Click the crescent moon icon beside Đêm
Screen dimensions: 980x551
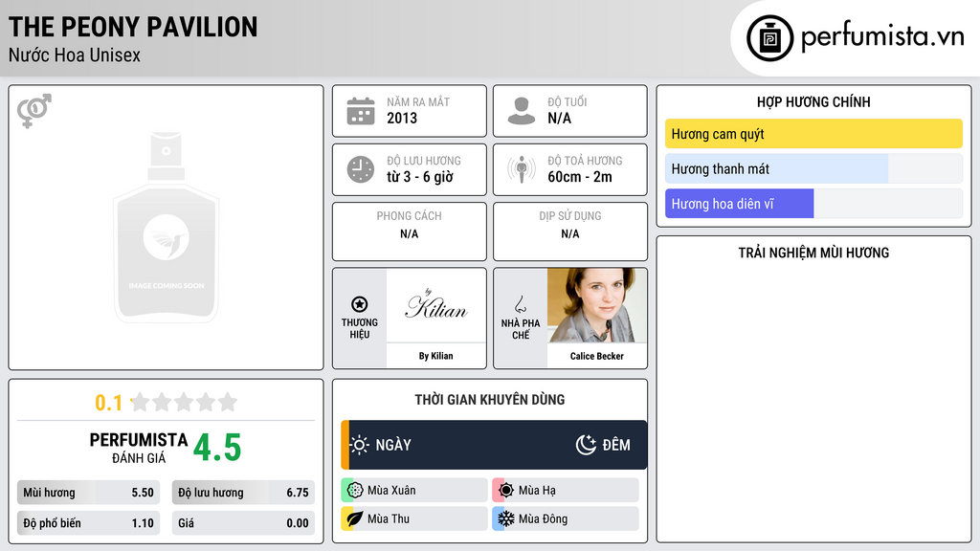pos(586,445)
